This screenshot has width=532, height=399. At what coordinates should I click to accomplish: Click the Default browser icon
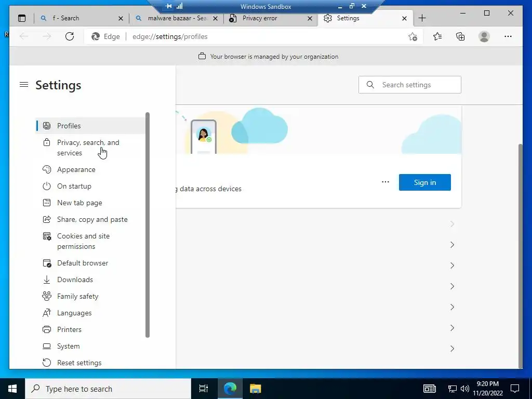pyautogui.click(x=47, y=263)
